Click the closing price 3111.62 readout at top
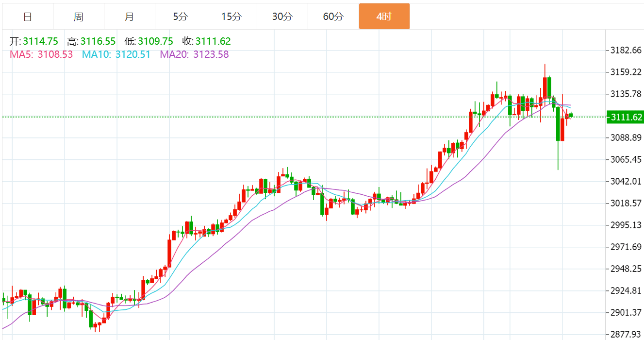 coord(213,41)
